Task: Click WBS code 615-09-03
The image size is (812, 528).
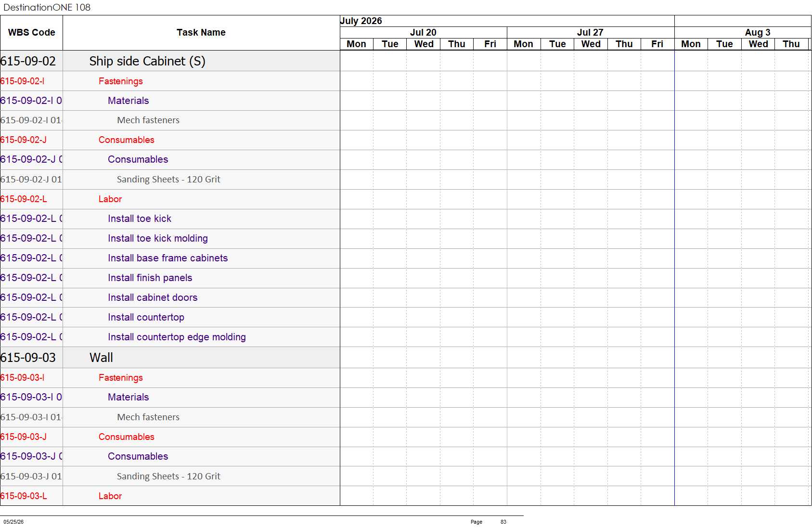Action: coord(28,358)
